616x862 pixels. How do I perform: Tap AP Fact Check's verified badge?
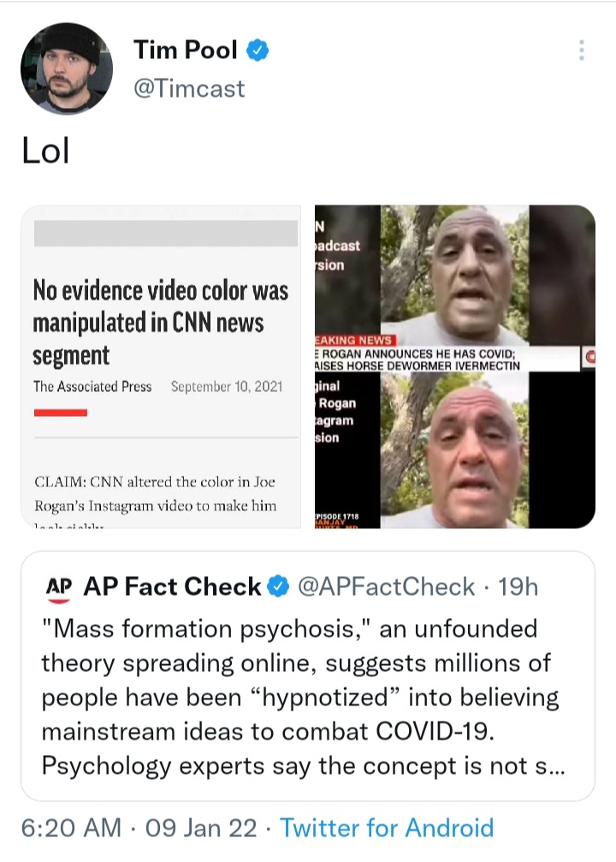click(x=278, y=586)
